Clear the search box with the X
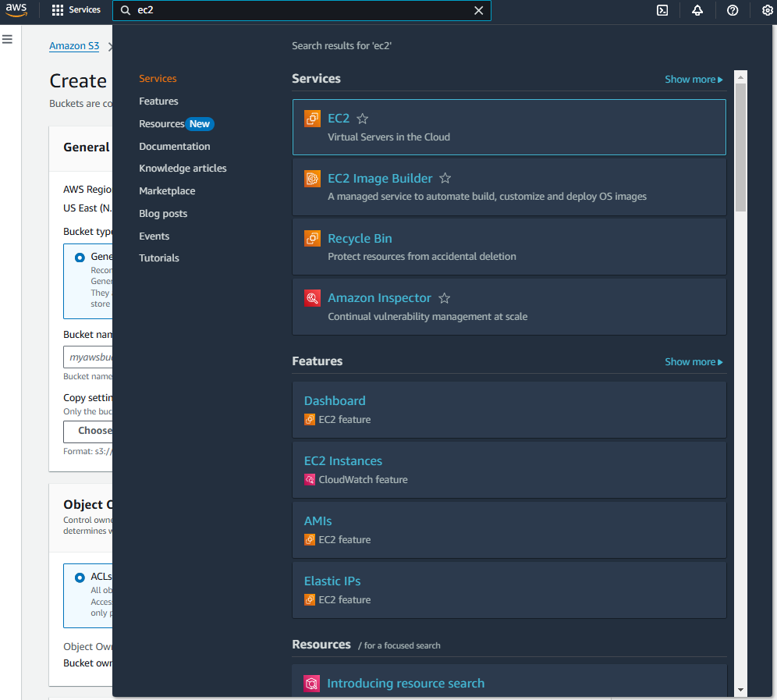 478,10
